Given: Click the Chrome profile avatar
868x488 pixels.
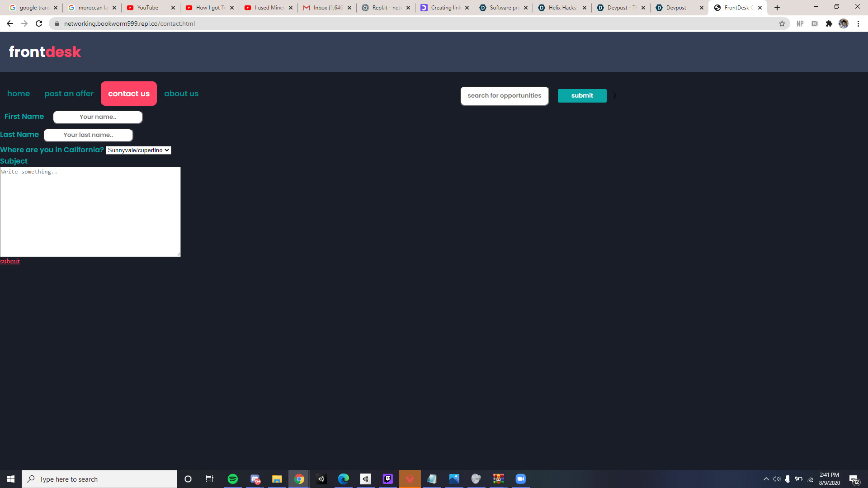Looking at the screenshot, I should tap(843, 23).
